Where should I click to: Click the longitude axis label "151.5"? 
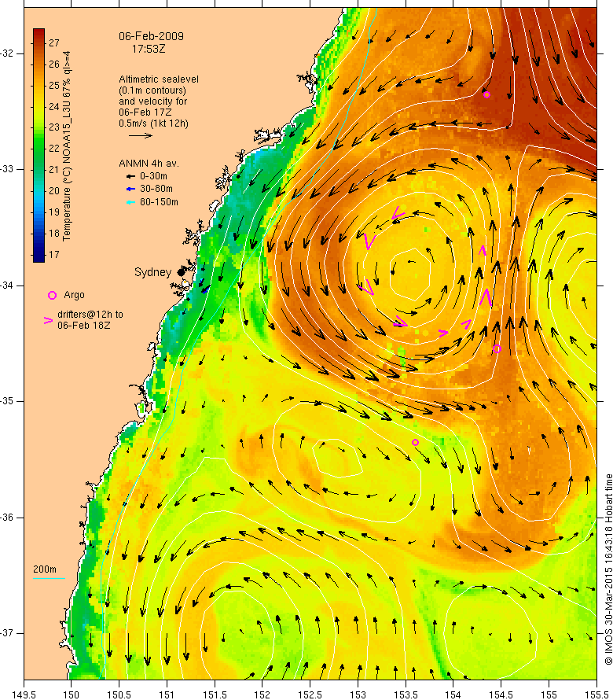(215, 694)
